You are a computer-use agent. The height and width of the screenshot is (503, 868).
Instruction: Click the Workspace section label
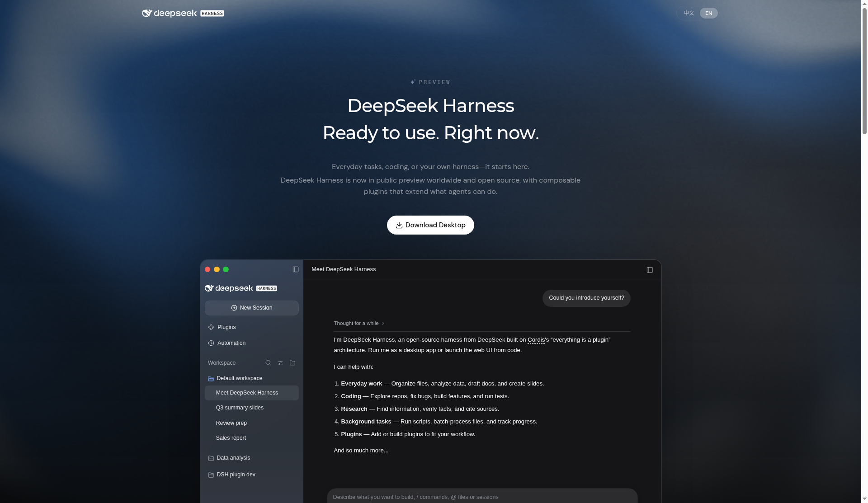point(222,363)
